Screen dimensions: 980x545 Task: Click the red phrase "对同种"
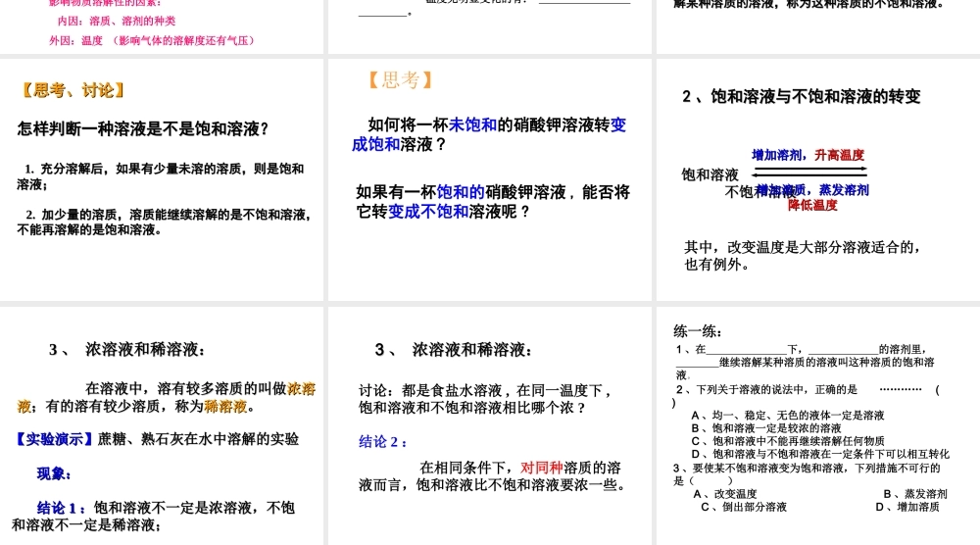coord(542,468)
